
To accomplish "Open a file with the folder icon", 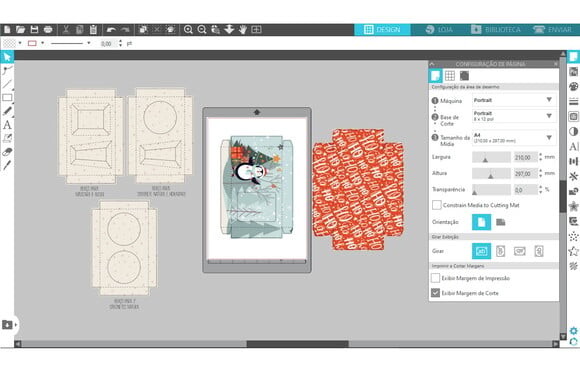I will coord(20,29).
